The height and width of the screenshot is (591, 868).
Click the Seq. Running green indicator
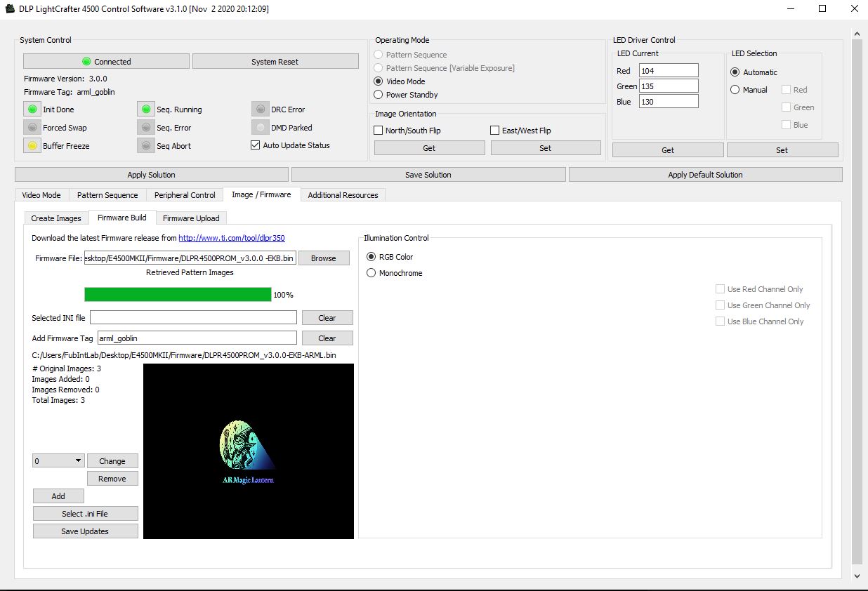click(145, 109)
